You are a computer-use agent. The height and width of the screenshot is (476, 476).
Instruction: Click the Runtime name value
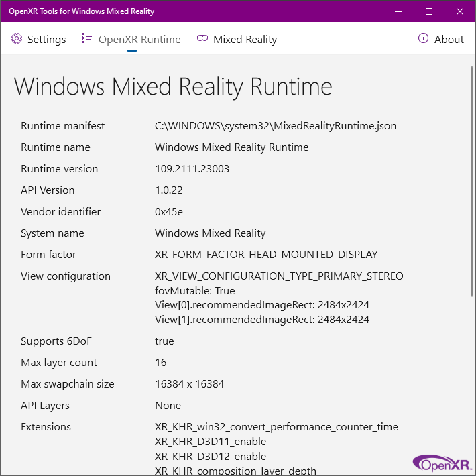(x=231, y=147)
